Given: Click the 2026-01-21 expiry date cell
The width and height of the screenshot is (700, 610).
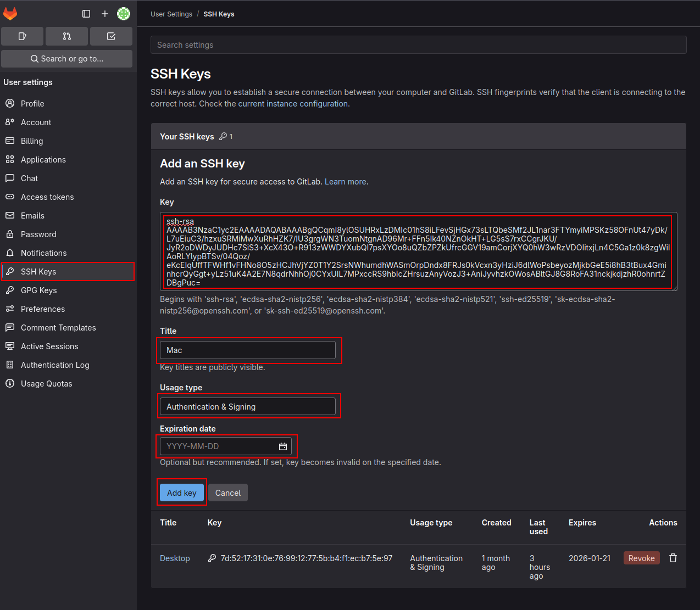Looking at the screenshot, I should [x=590, y=558].
